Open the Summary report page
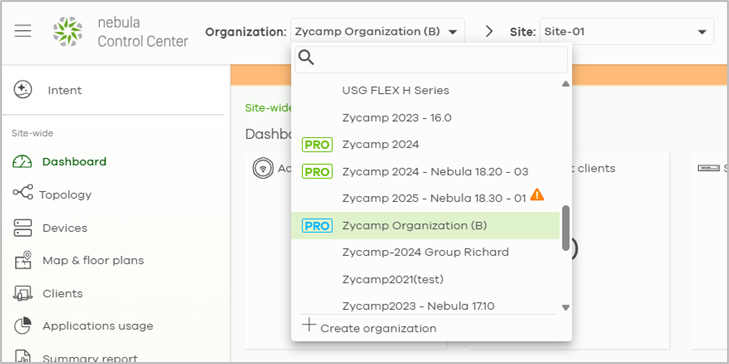The height and width of the screenshot is (364, 729). [x=90, y=358]
